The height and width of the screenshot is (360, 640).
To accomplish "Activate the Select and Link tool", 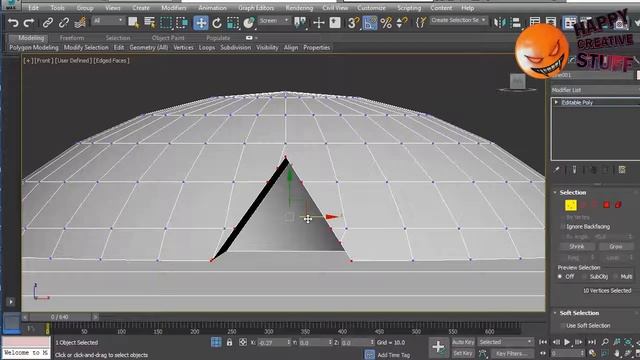I will point(48,22).
